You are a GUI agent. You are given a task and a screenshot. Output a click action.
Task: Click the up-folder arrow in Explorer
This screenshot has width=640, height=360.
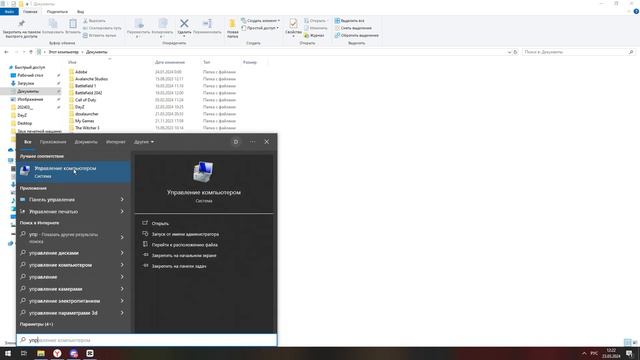click(31, 52)
